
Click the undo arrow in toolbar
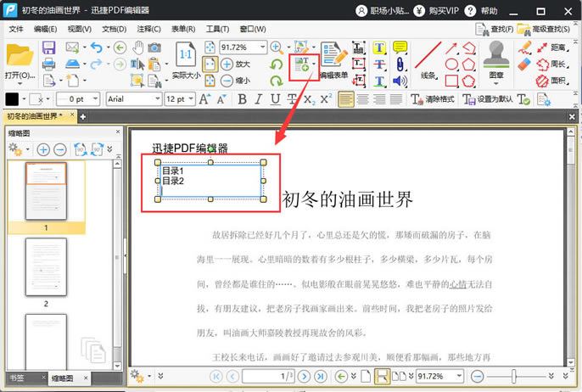[x=96, y=48]
